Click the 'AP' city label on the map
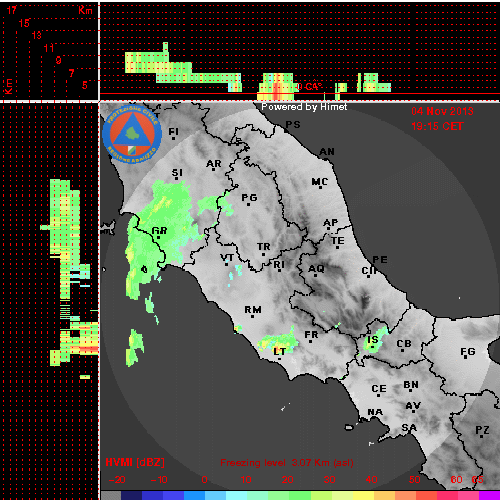Image resolution: width=500 pixels, height=500 pixels. pyautogui.click(x=331, y=223)
